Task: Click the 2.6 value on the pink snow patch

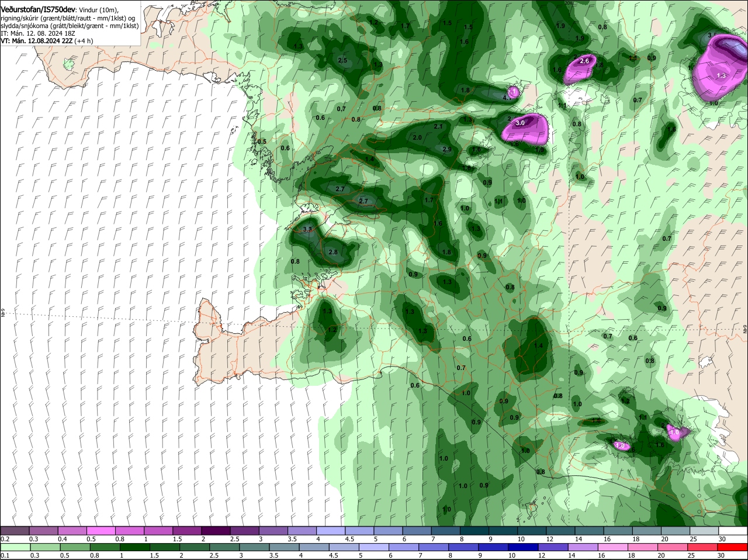Action: tap(584, 61)
